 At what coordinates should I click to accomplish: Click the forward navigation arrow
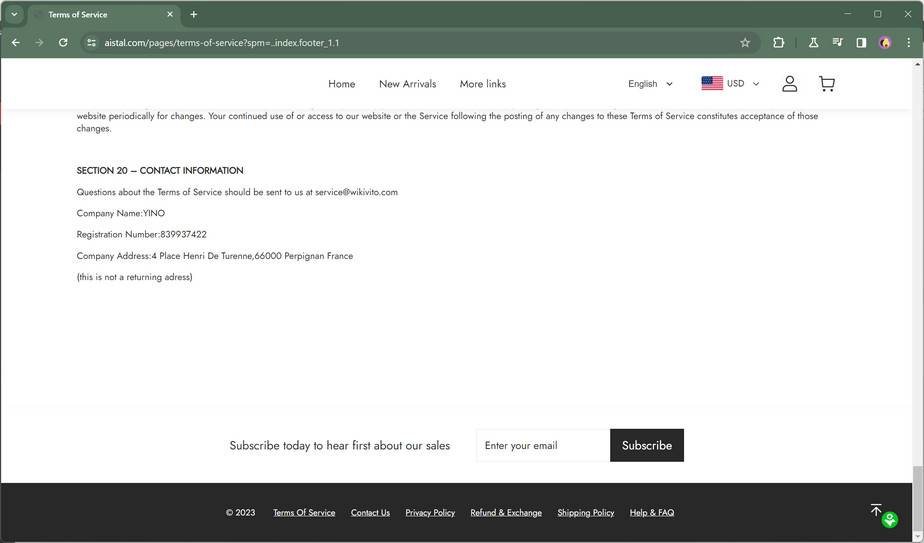point(39,42)
